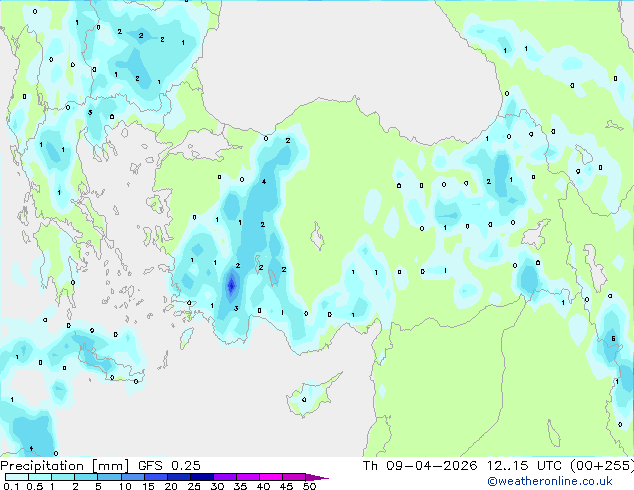Click the '15' legend tick label
634x490 pixels.
click(x=148, y=486)
